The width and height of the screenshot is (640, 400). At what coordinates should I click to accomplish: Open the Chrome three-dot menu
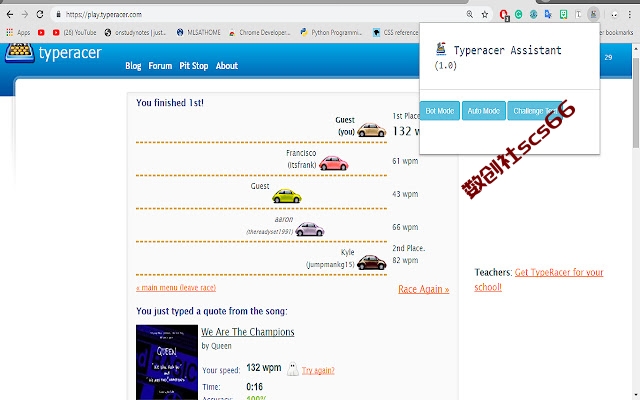(x=630, y=15)
